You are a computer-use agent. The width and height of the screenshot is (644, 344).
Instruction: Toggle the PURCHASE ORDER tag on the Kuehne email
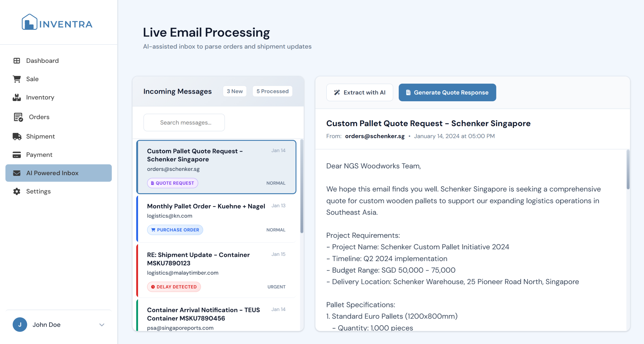175,230
